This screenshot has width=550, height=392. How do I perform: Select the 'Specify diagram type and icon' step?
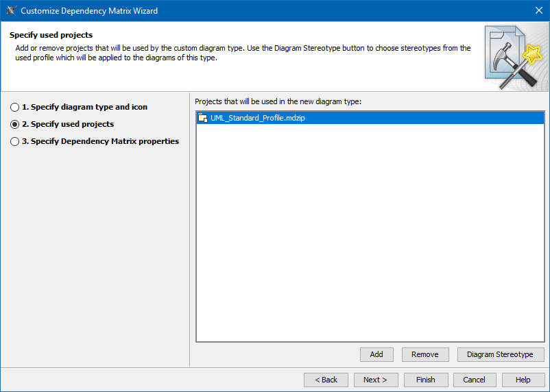tap(15, 108)
